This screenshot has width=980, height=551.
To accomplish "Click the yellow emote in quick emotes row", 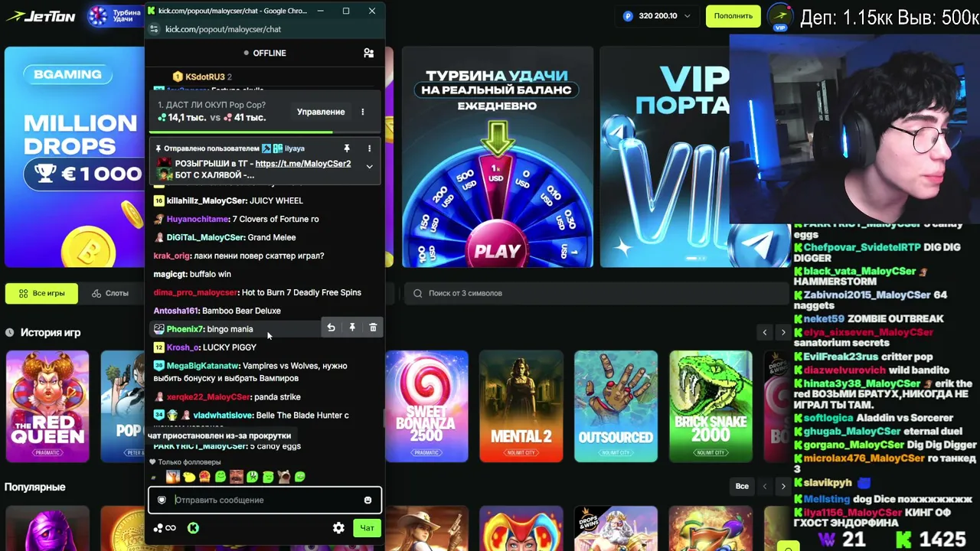I will 188,477.
